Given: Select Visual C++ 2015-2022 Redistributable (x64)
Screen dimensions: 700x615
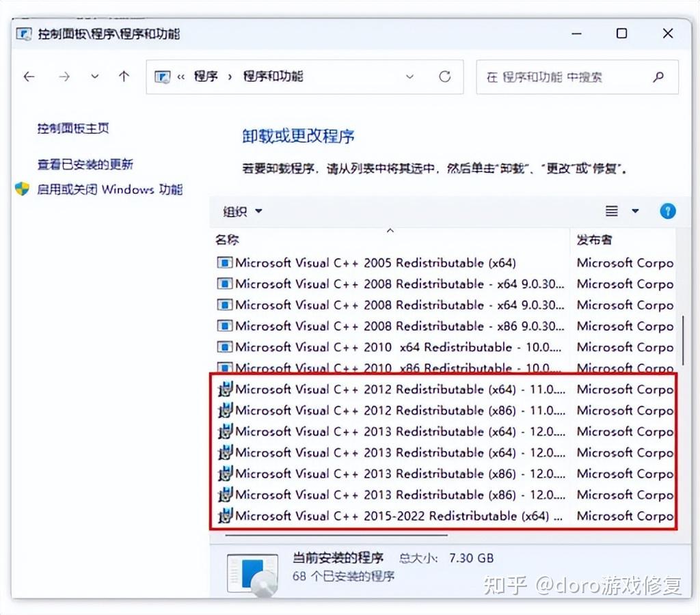Looking at the screenshot, I should 399,516.
